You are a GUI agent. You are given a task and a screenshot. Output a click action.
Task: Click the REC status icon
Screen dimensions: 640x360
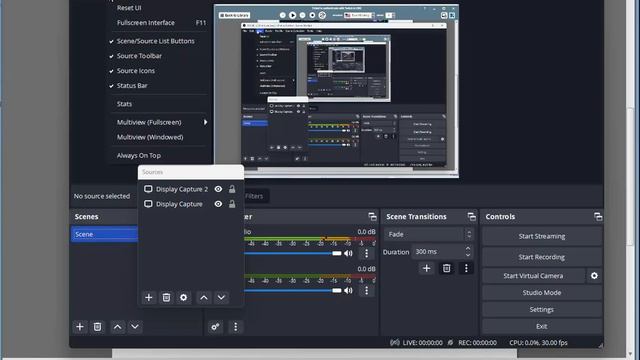click(x=450, y=342)
